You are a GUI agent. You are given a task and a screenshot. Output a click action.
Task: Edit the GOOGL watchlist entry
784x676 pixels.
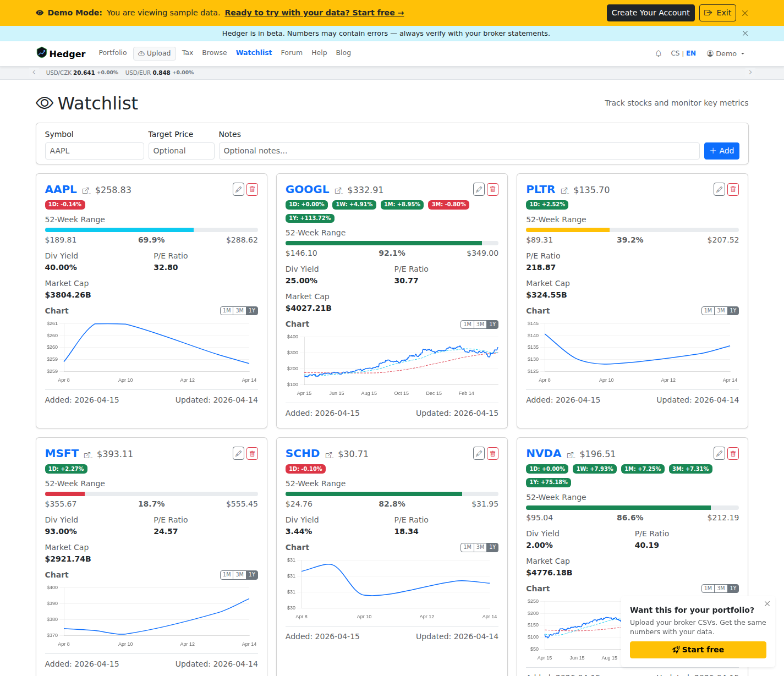point(479,189)
